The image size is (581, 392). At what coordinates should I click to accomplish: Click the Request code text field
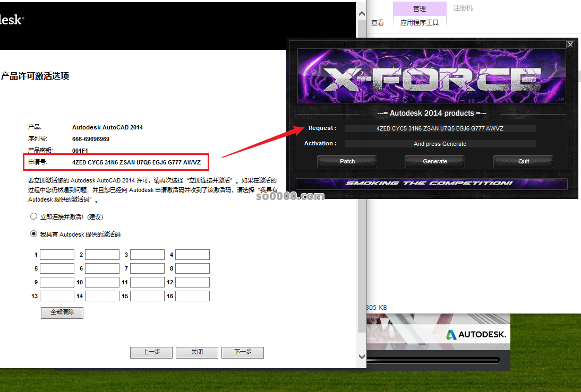[x=440, y=128]
